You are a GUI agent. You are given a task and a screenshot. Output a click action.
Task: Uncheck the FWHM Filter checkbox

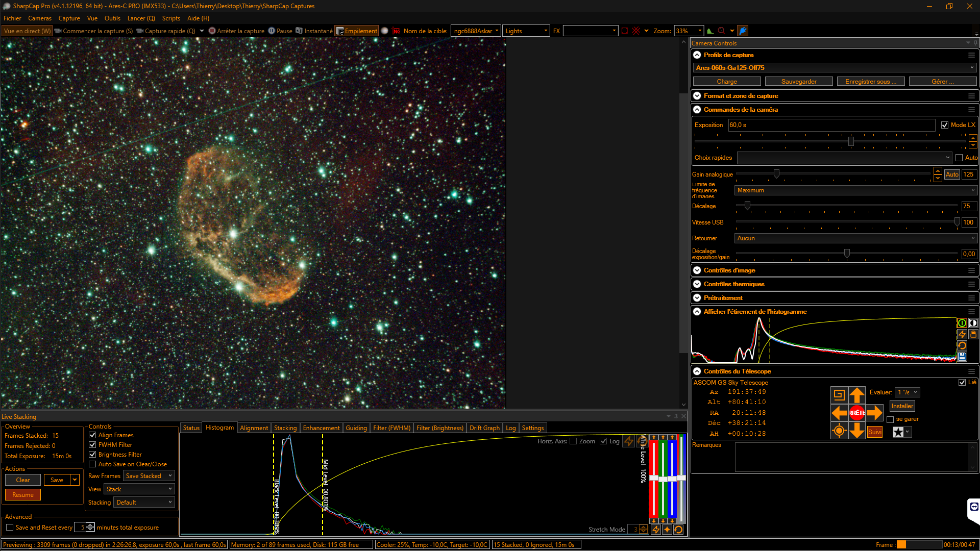pyautogui.click(x=92, y=445)
